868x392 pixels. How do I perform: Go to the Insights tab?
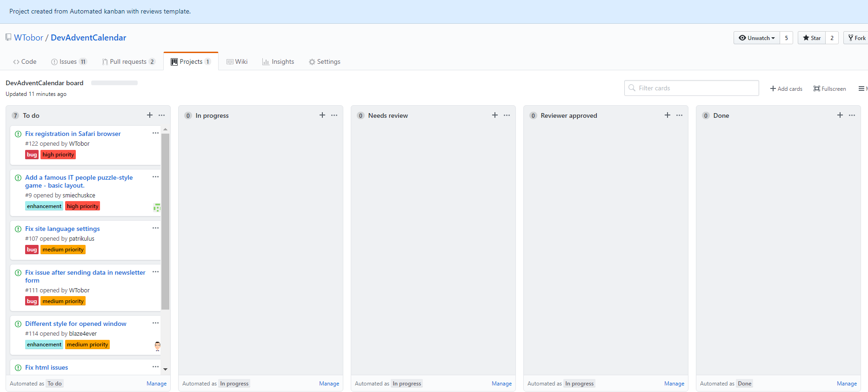coord(278,61)
